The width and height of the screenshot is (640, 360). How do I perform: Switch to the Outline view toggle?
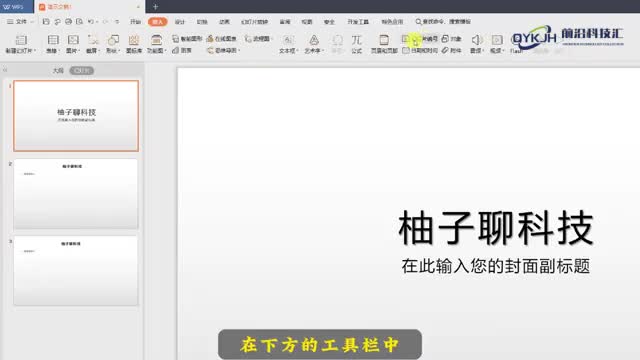pyautogui.click(x=58, y=71)
